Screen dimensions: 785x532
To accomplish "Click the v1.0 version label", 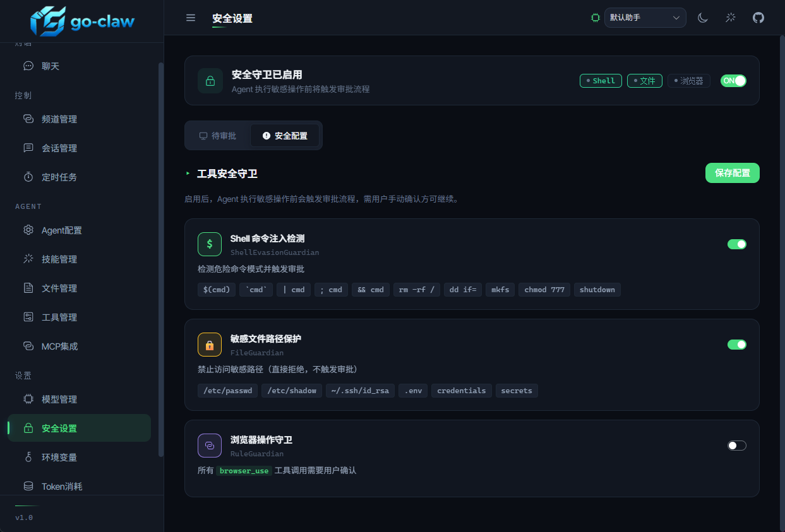I will point(24,517).
